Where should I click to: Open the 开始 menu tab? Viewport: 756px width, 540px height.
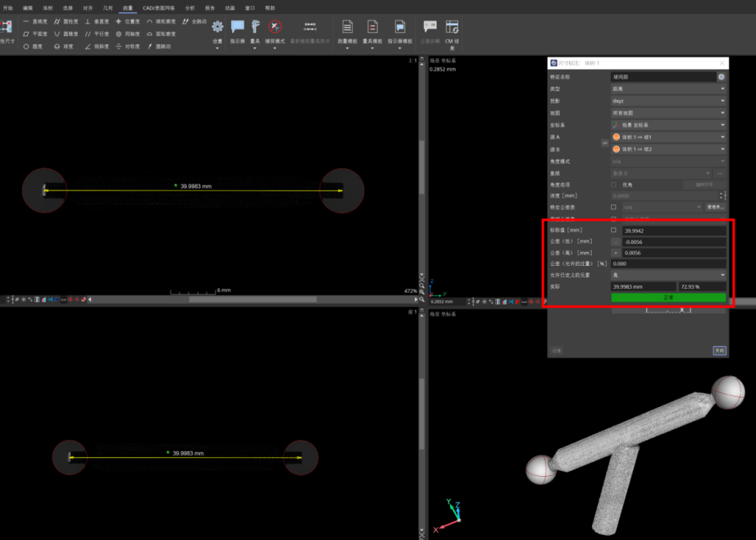[8, 8]
